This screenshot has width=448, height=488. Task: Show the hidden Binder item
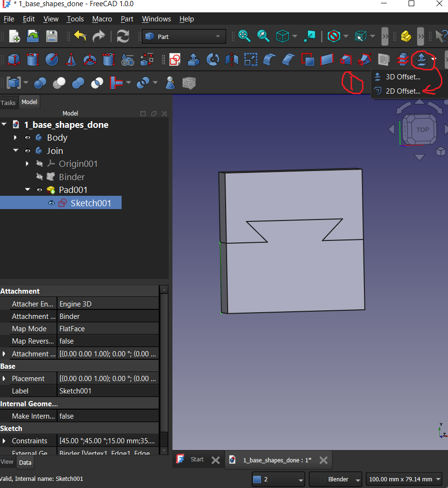[39, 177]
